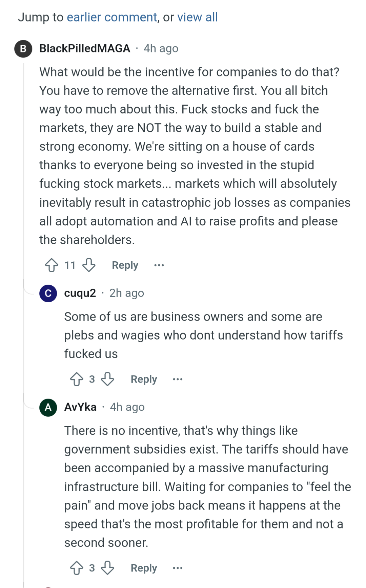
Task: Click the 'view all' comments link
Action: click(x=198, y=17)
